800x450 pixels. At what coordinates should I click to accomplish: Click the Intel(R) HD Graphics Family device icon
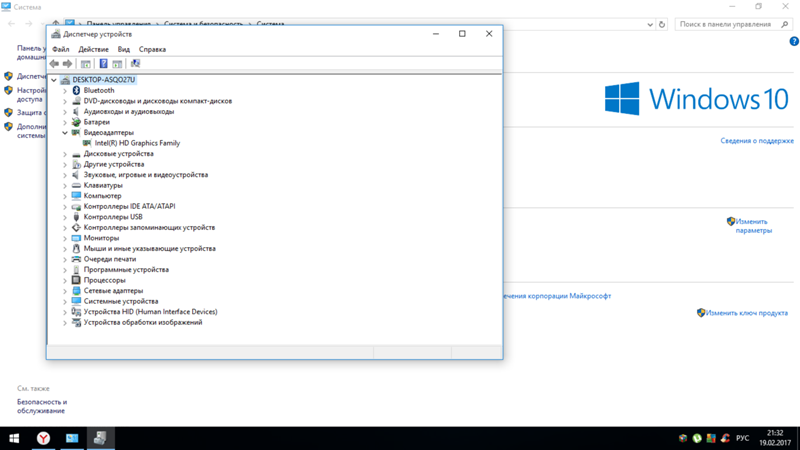coord(87,143)
